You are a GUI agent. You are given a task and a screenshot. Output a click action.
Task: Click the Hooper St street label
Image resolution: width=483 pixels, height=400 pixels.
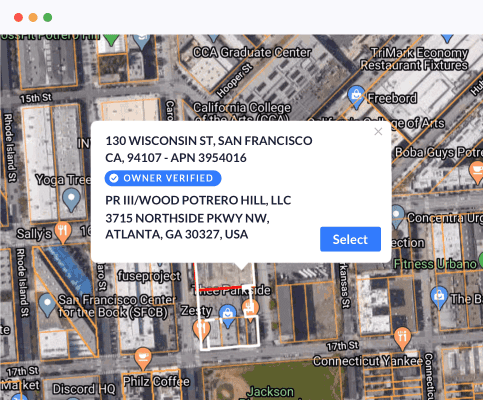[x=234, y=80]
